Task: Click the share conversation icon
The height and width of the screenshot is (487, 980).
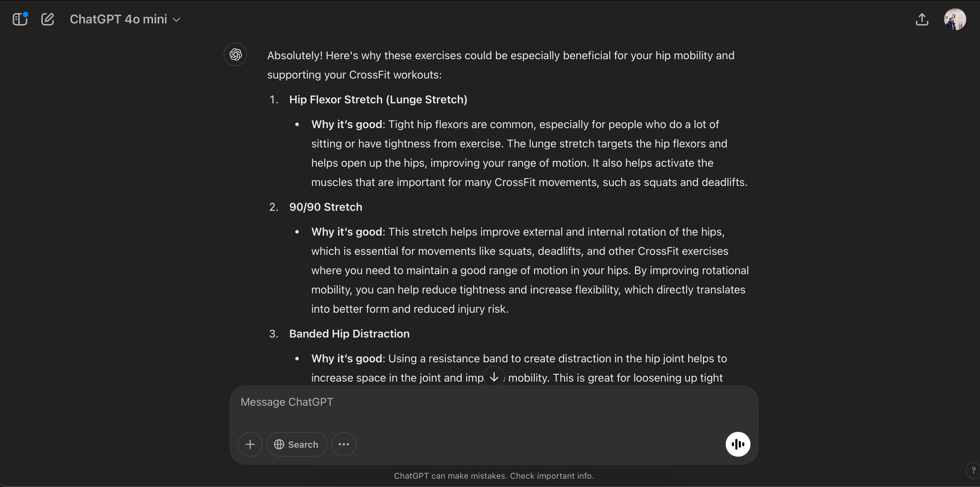Action: (922, 19)
